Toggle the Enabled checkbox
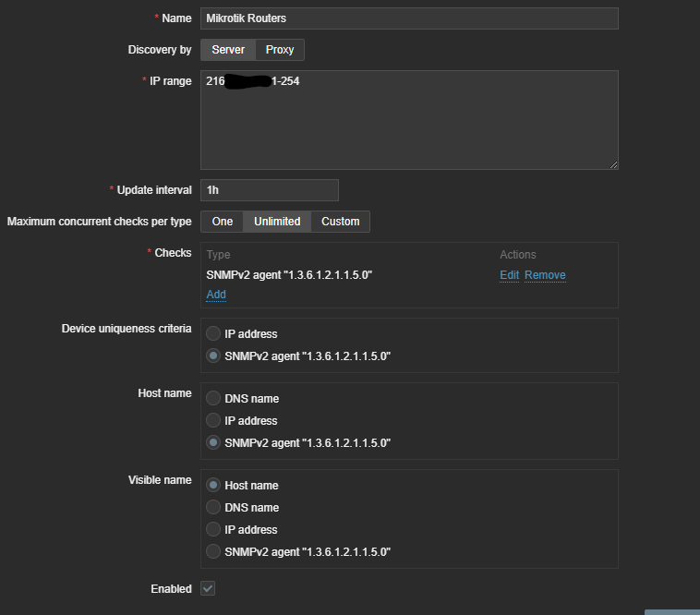 click(x=208, y=588)
